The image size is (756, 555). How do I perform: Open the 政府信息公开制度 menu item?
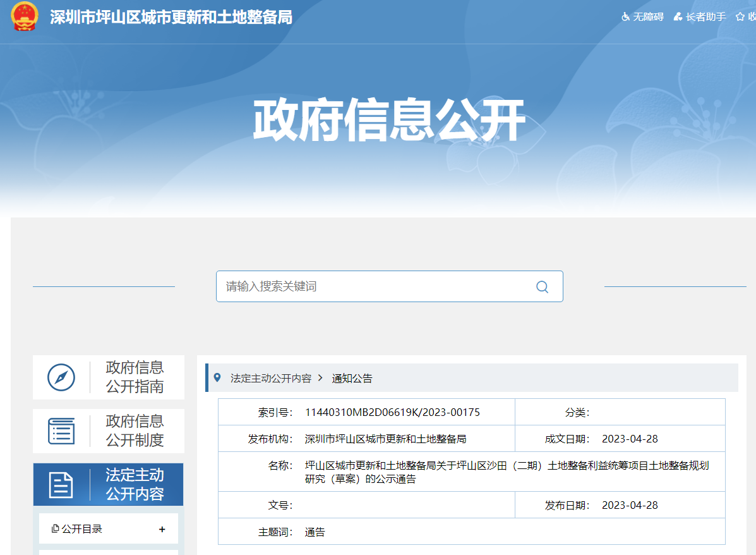point(135,431)
